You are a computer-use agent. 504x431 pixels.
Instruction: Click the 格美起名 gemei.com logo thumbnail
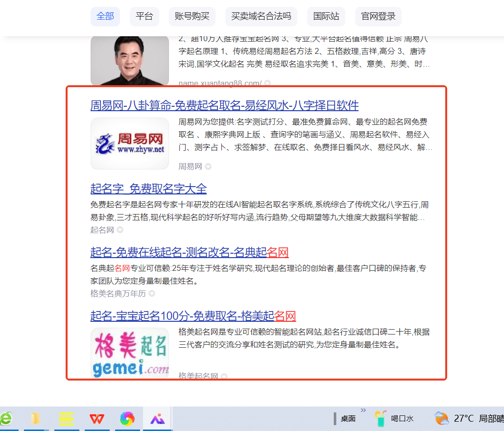click(x=130, y=353)
